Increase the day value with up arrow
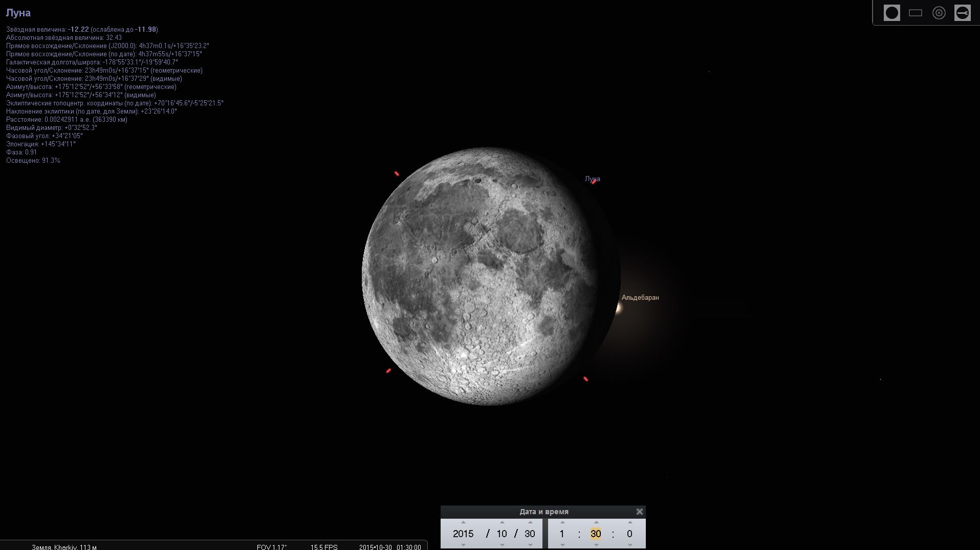The height and width of the screenshot is (550, 980). (530, 522)
